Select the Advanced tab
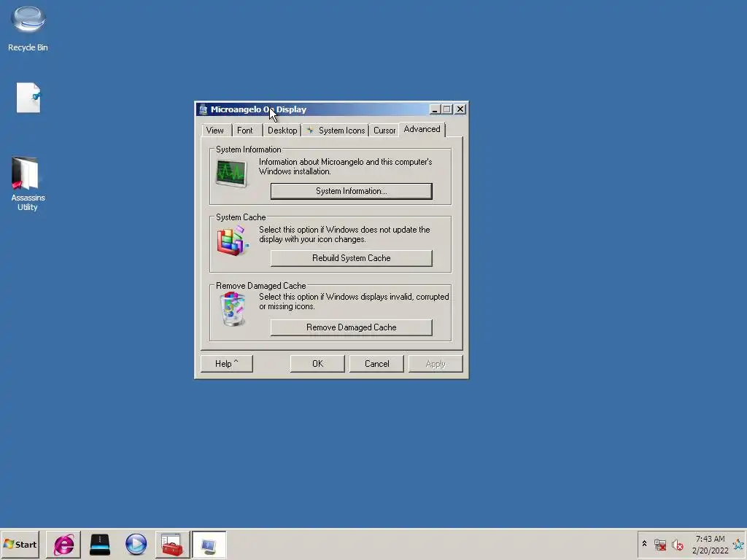Image resolution: width=747 pixels, height=560 pixels. tap(422, 130)
